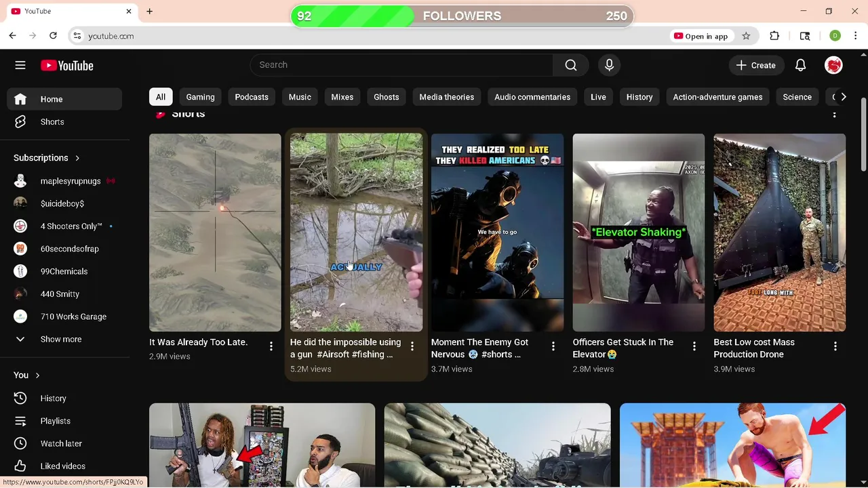868x488 pixels.
Task: Open the 99Chemicals subscription
Action: 64,271
